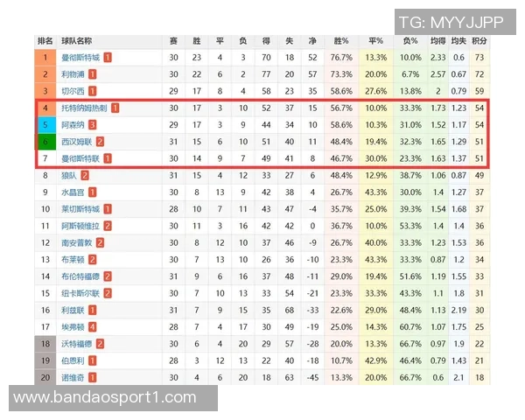
Task: Click the red badge beside 狼队
Action: point(86,176)
